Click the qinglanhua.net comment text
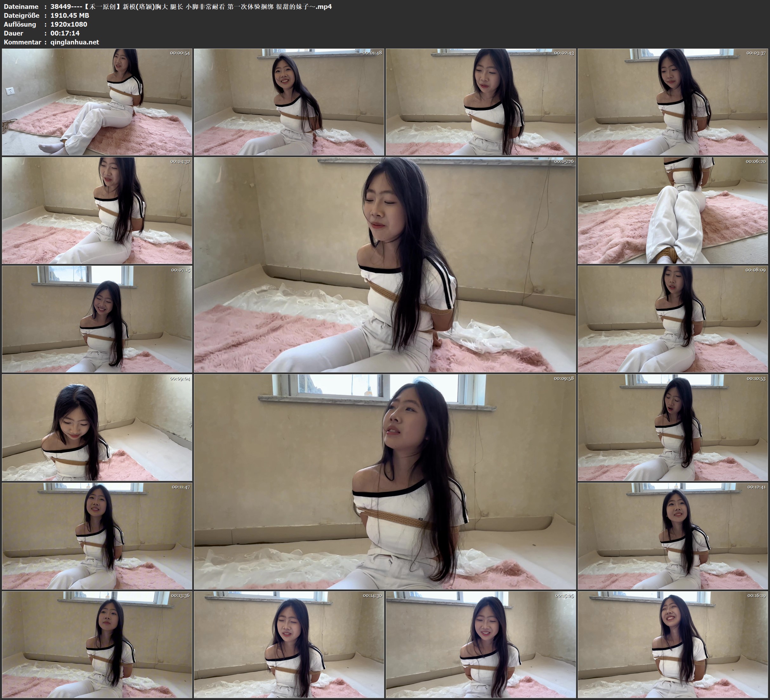 click(75, 42)
